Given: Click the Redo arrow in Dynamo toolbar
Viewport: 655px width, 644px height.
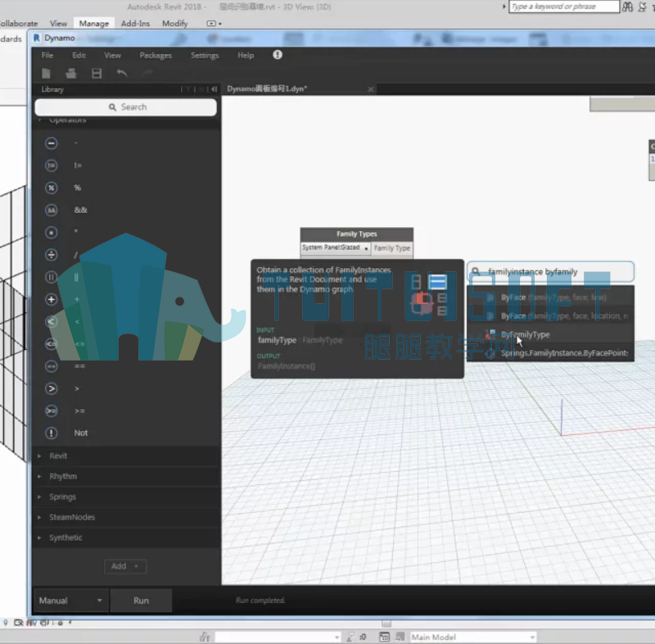Looking at the screenshot, I should click(147, 74).
